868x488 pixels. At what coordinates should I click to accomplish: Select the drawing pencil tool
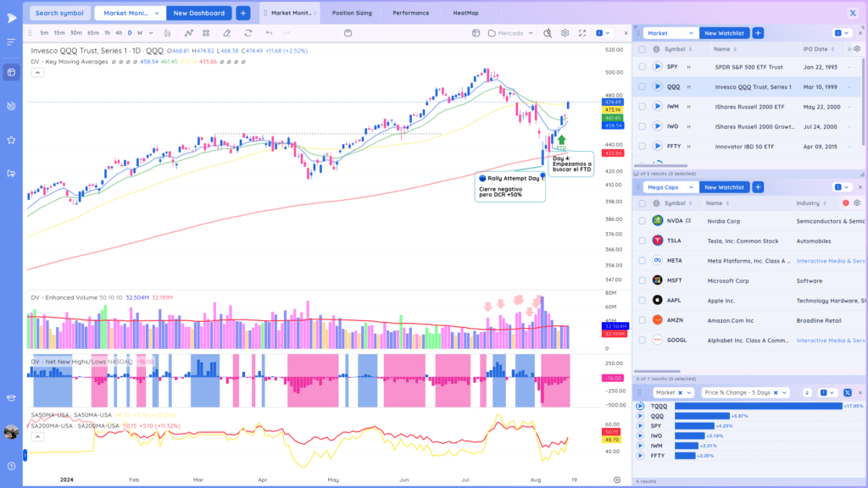click(227, 33)
